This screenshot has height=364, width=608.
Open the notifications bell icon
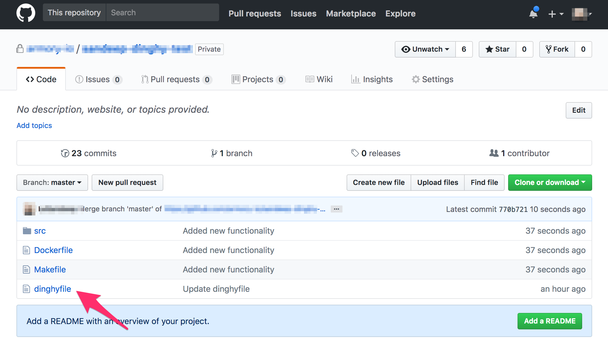click(x=533, y=14)
